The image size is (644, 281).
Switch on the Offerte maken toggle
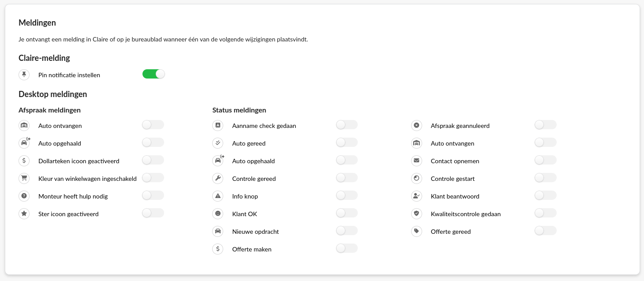[347, 248]
